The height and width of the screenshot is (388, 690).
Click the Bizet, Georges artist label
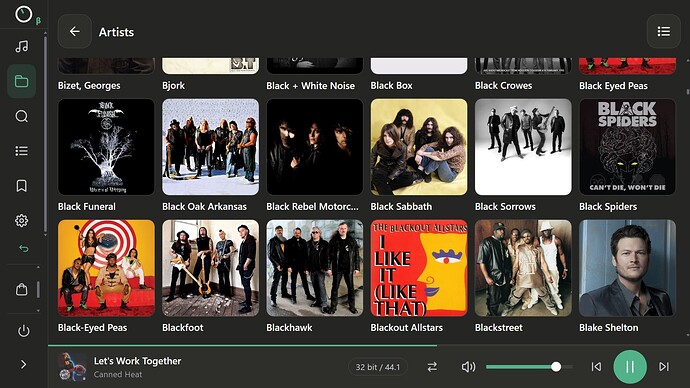click(x=89, y=86)
